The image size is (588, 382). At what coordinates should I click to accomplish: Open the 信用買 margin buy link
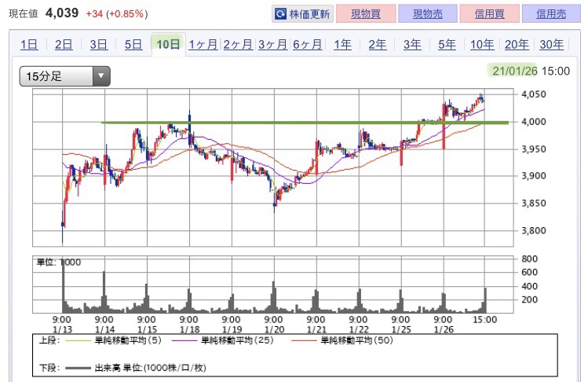pos(489,14)
